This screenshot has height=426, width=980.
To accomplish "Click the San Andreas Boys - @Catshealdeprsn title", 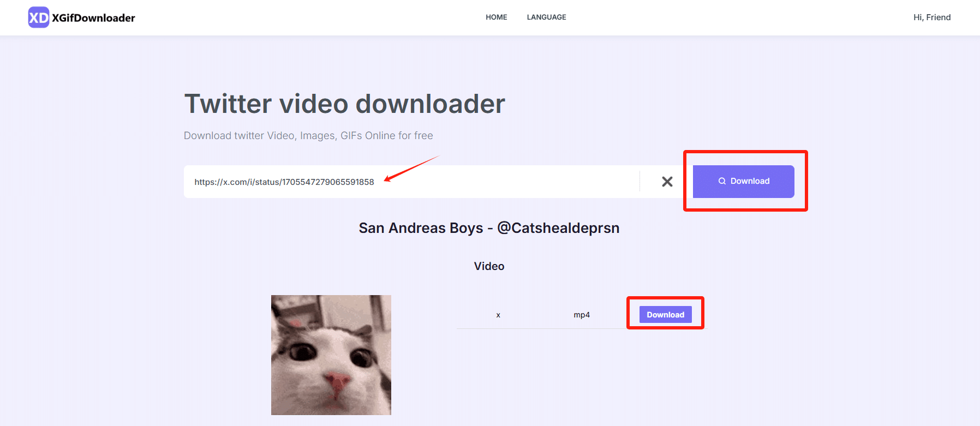I will tap(489, 228).
